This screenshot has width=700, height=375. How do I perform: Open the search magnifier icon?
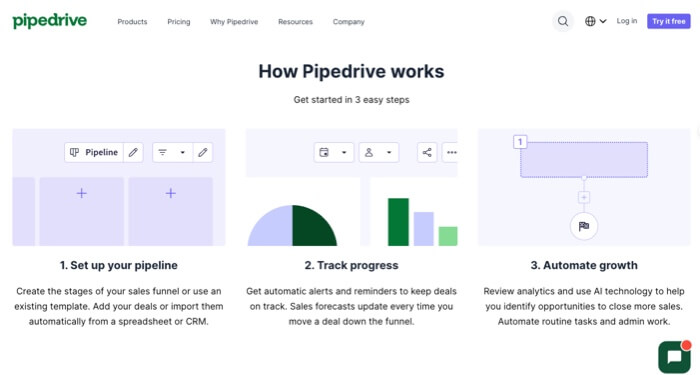click(563, 21)
